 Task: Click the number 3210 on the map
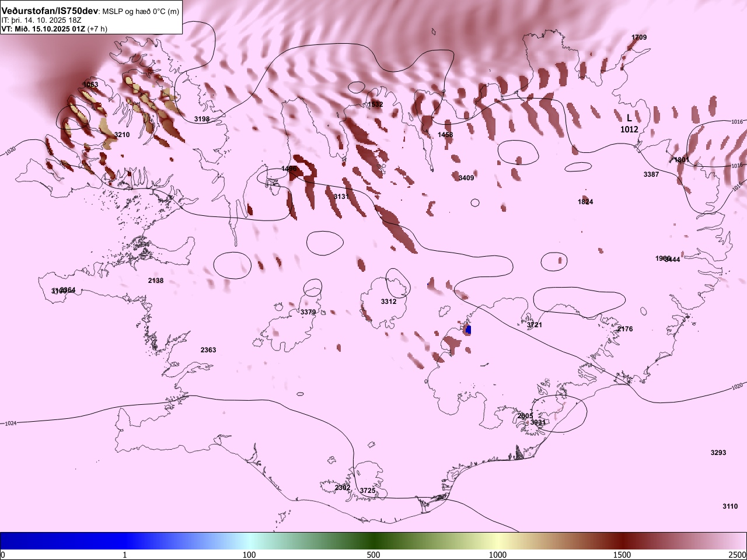122,135
